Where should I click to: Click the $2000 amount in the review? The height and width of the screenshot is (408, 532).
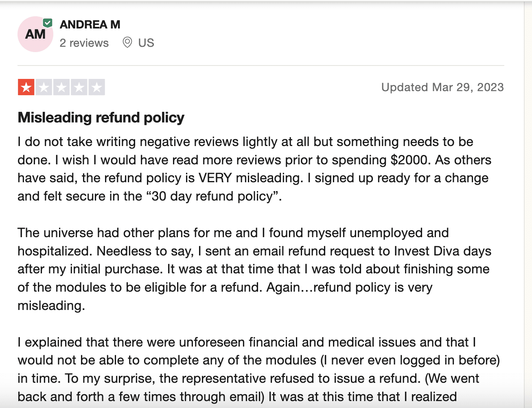click(409, 160)
